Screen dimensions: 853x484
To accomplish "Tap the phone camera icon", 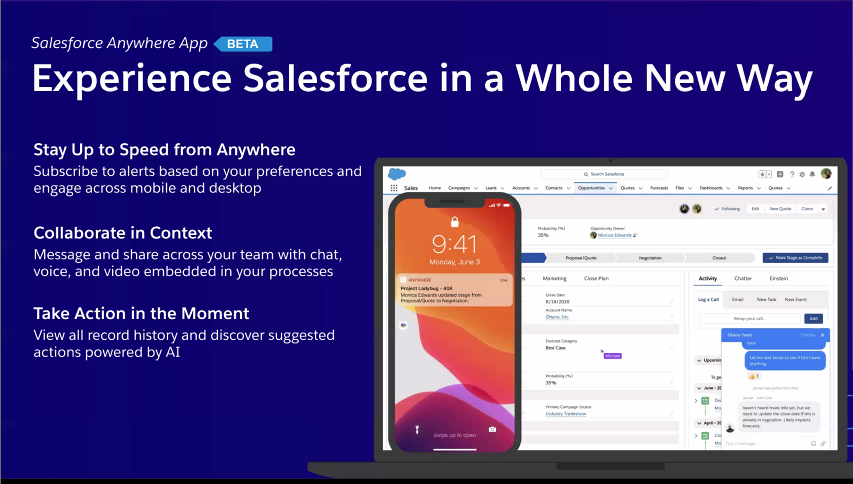I will tap(492, 429).
